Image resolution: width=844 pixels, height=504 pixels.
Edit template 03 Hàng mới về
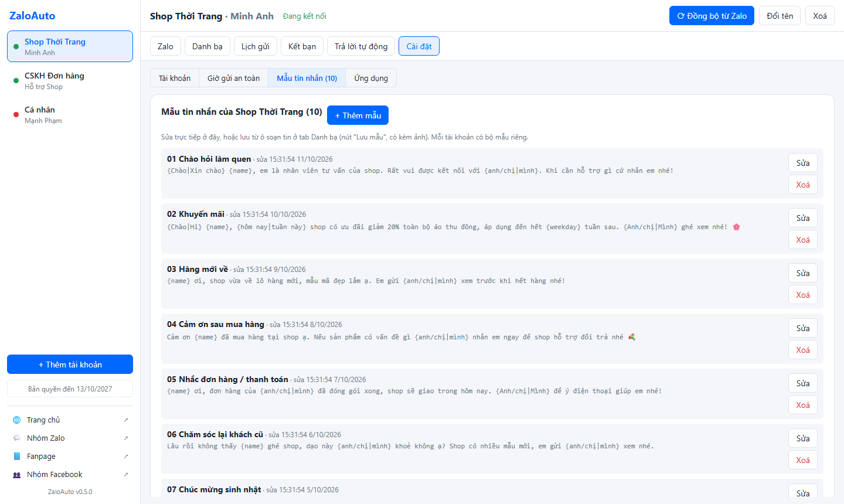tap(803, 273)
